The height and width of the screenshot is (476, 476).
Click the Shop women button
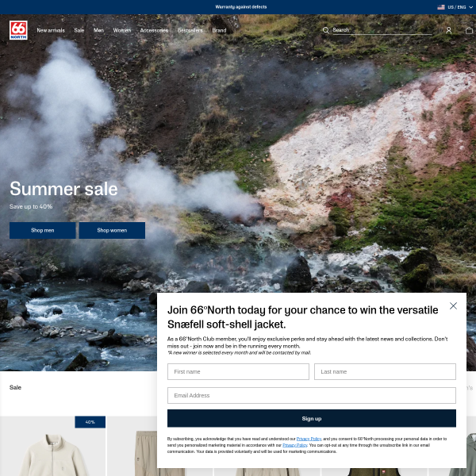[x=112, y=230]
